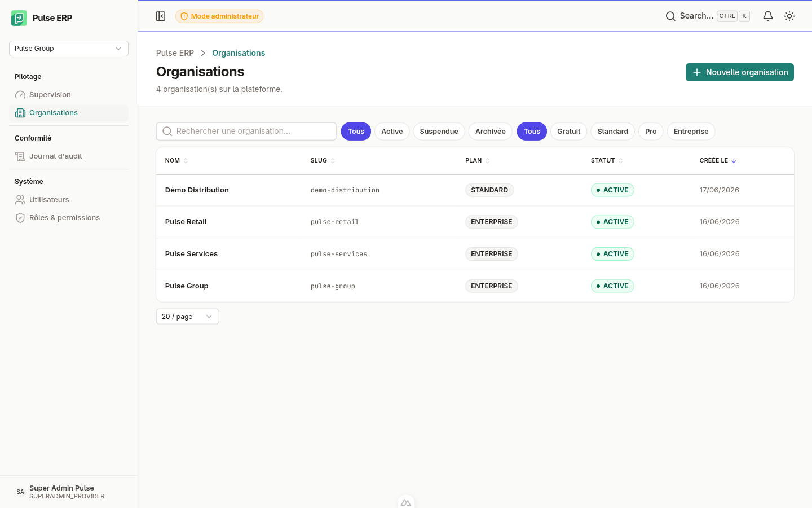Viewport: 812px width, 508px height.
Task: Click ACTIVE status of Pulse Services
Action: tap(612, 254)
